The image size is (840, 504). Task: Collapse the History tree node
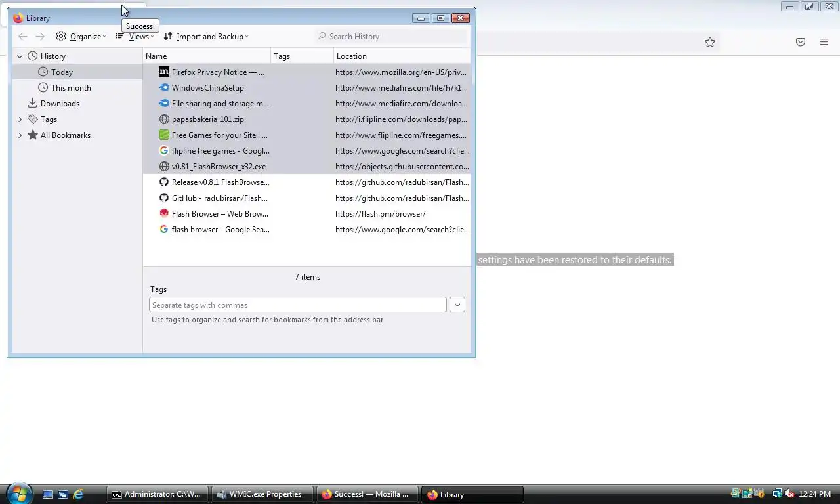(20, 56)
